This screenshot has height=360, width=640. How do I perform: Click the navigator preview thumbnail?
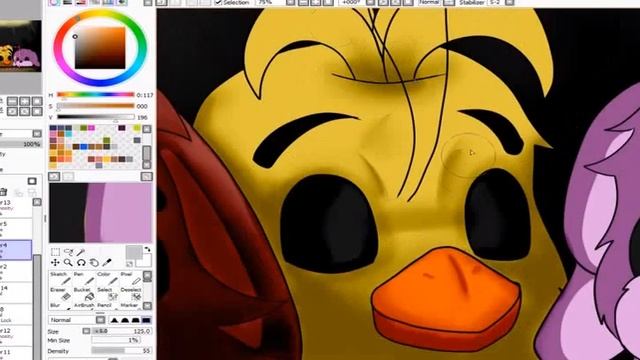(x=20, y=46)
